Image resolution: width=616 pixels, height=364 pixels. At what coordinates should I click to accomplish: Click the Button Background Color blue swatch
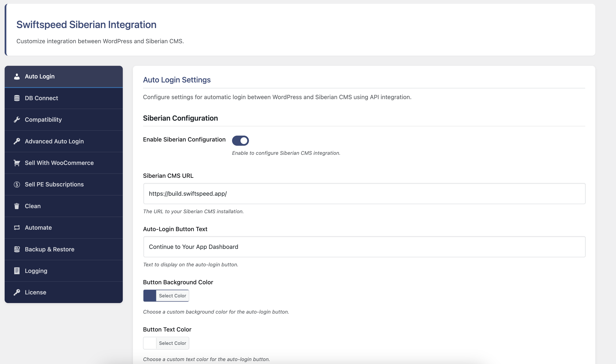[150, 296]
